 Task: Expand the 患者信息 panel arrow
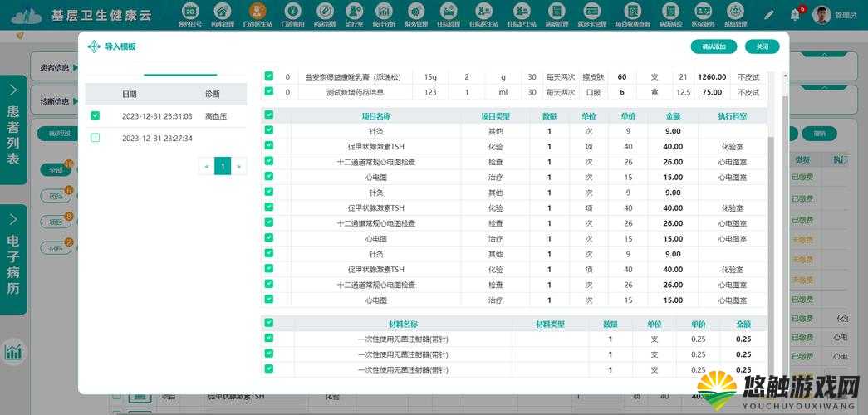[x=76, y=67]
